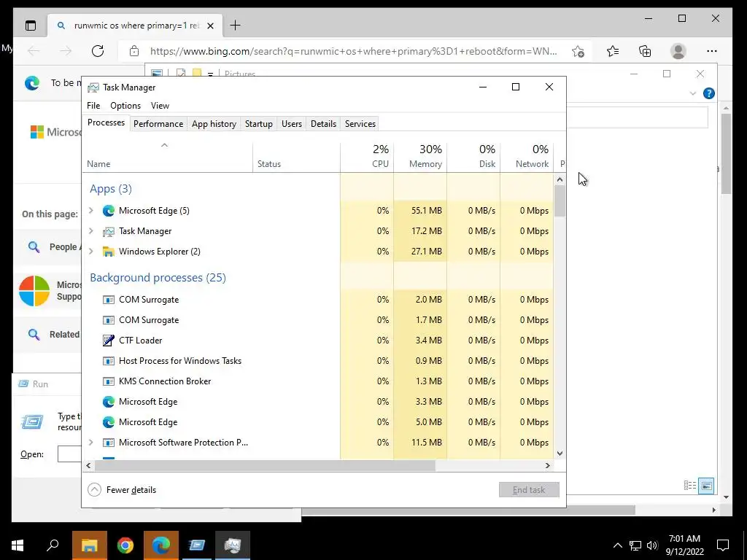Click the KMS Connection Broker process icon
747x560 pixels.
(108, 381)
